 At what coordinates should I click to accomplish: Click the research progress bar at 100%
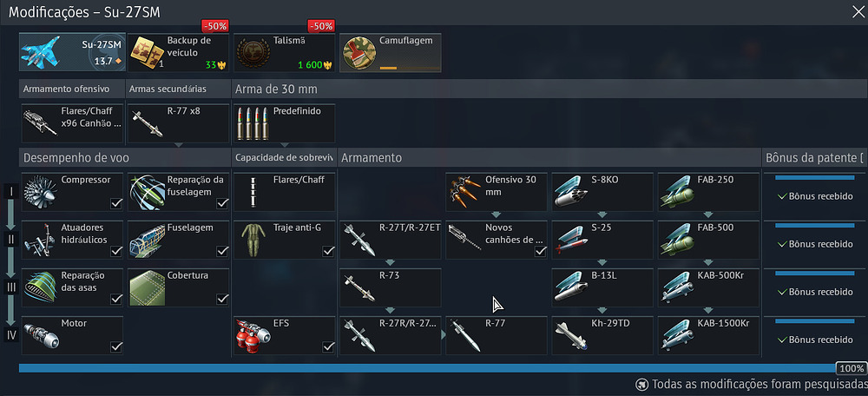(x=427, y=368)
